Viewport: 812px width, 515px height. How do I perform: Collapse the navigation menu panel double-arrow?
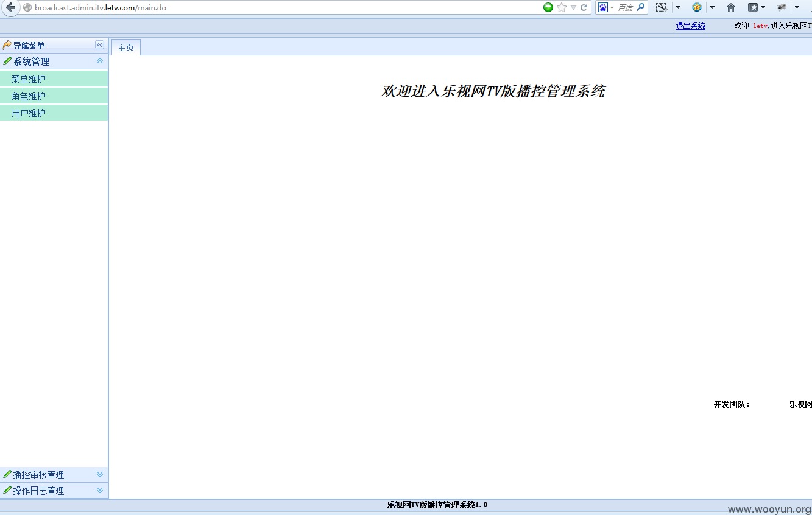tap(100, 44)
